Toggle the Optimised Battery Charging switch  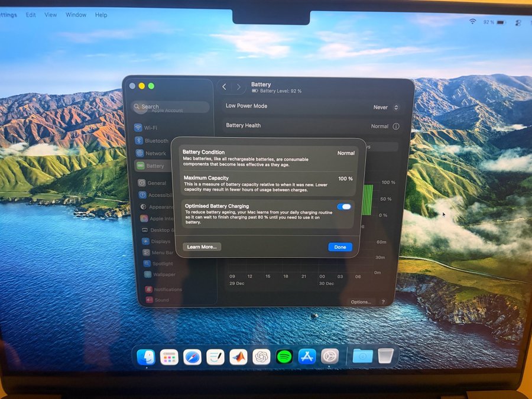[x=344, y=207]
